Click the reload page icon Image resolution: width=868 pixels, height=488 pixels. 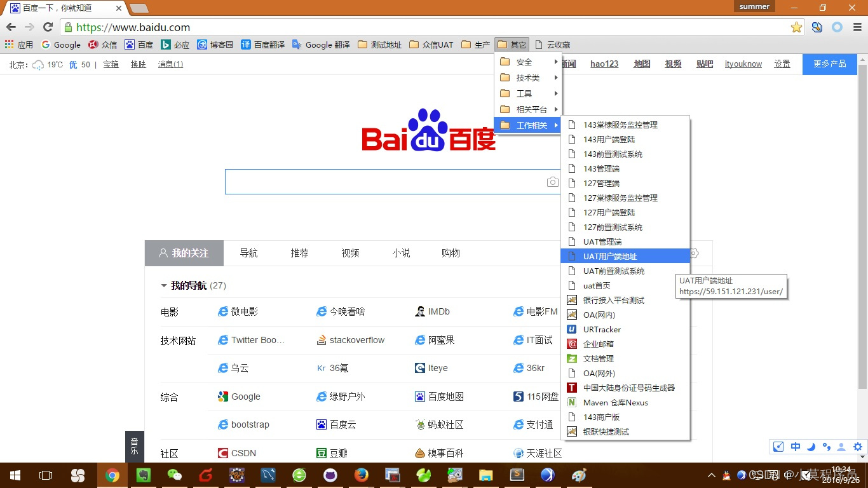(x=48, y=27)
